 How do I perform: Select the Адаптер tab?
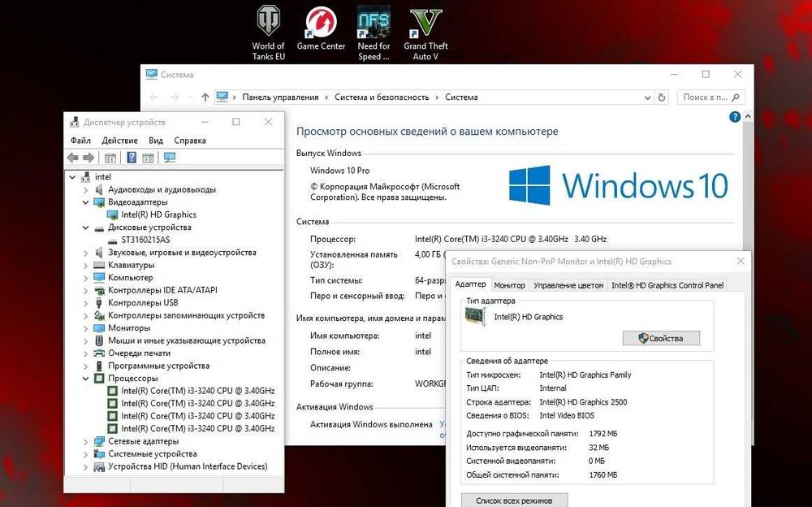click(x=470, y=284)
